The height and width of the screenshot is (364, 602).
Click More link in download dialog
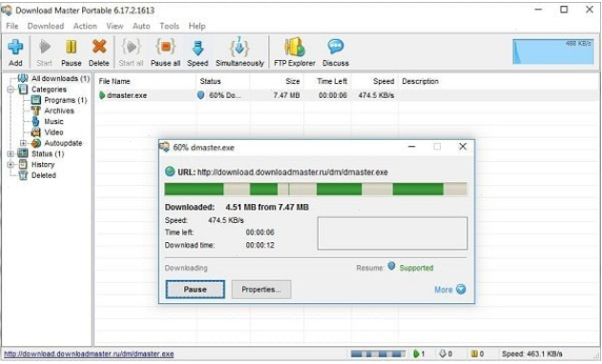pos(443,290)
